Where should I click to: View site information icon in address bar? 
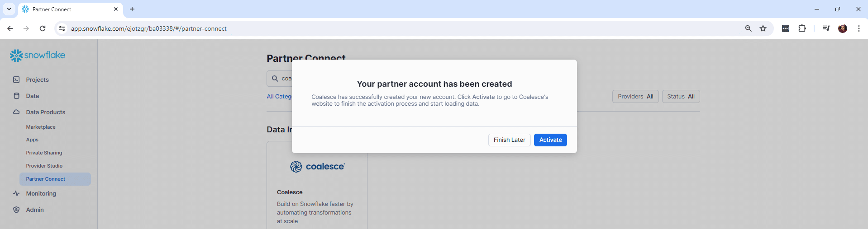point(62,28)
